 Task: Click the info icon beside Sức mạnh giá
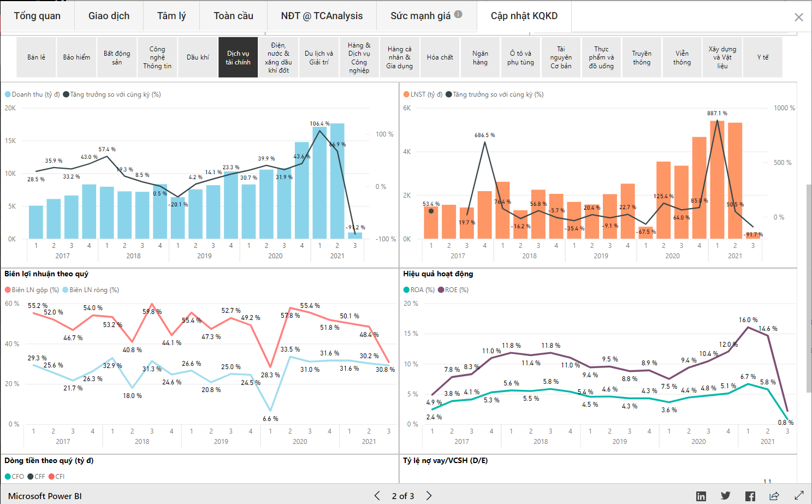pos(458,14)
